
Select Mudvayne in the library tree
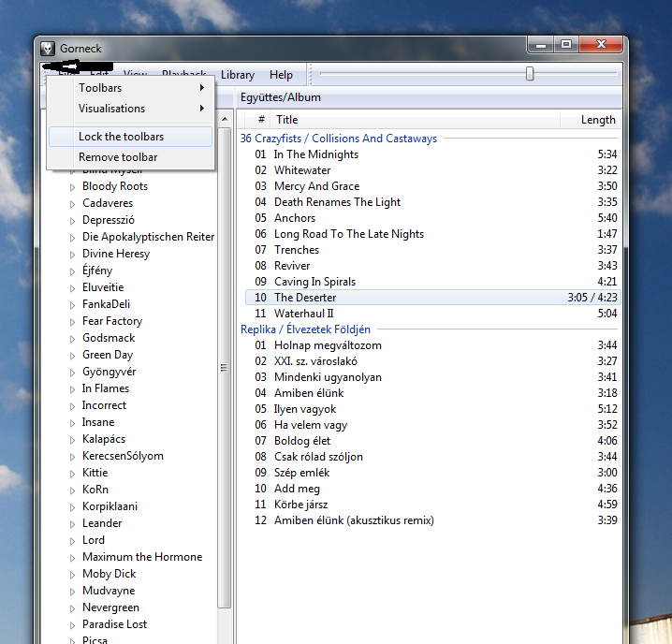[x=109, y=591]
